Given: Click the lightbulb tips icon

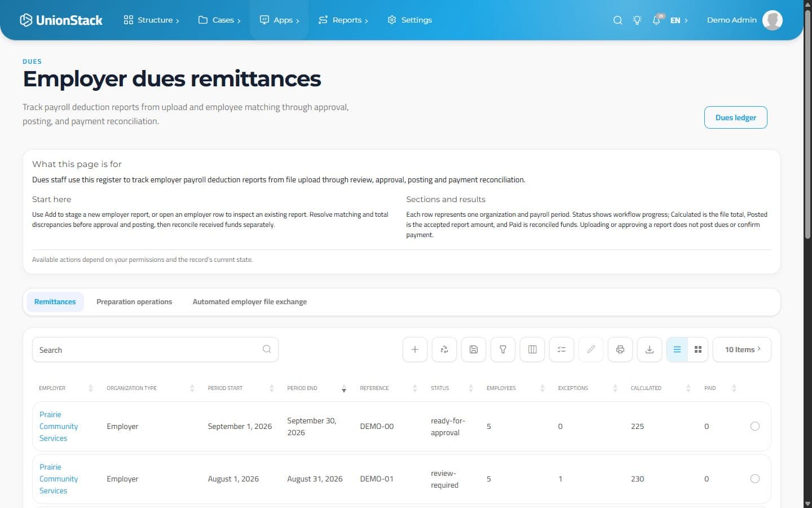Looking at the screenshot, I should coord(637,20).
